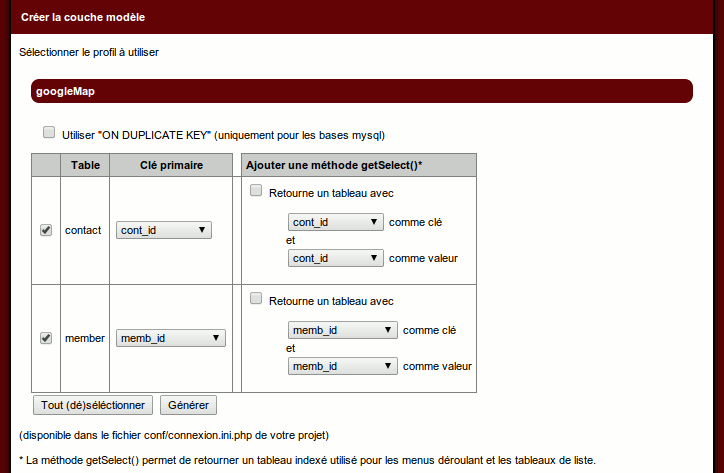This screenshot has height=473, width=724.
Task: Click the "Clé primaire" column header
Action: (x=171, y=165)
